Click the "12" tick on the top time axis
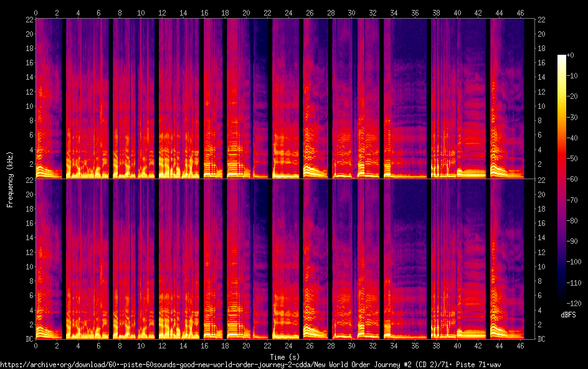Viewport: 588px width, 369px height. (x=162, y=12)
